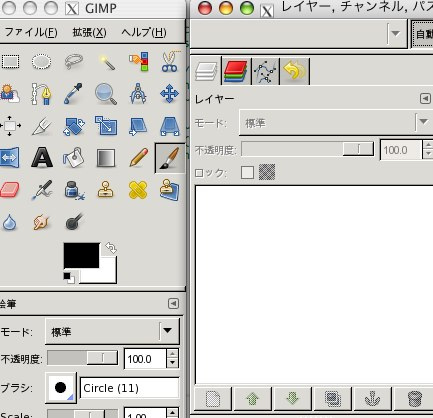The width and height of the screenshot is (433, 418).
Task: Open the ヘルプ(H) menu
Action: [x=144, y=32]
